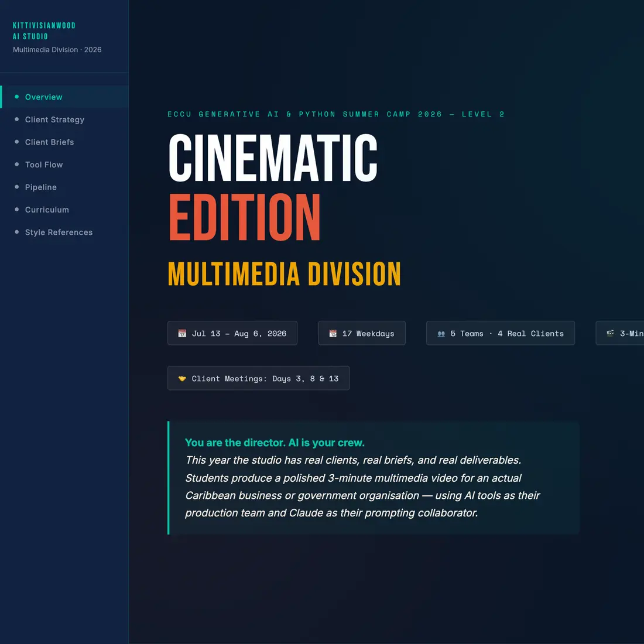The width and height of the screenshot is (644, 644).
Task: Click the bullet dot next to Overview
Action: click(x=17, y=97)
